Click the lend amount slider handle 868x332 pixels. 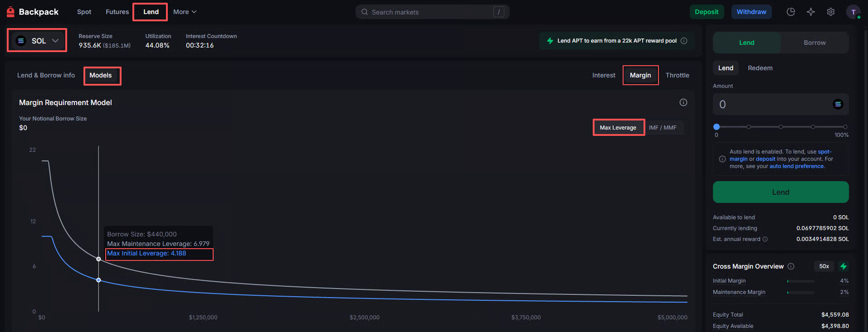pyautogui.click(x=717, y=127)
